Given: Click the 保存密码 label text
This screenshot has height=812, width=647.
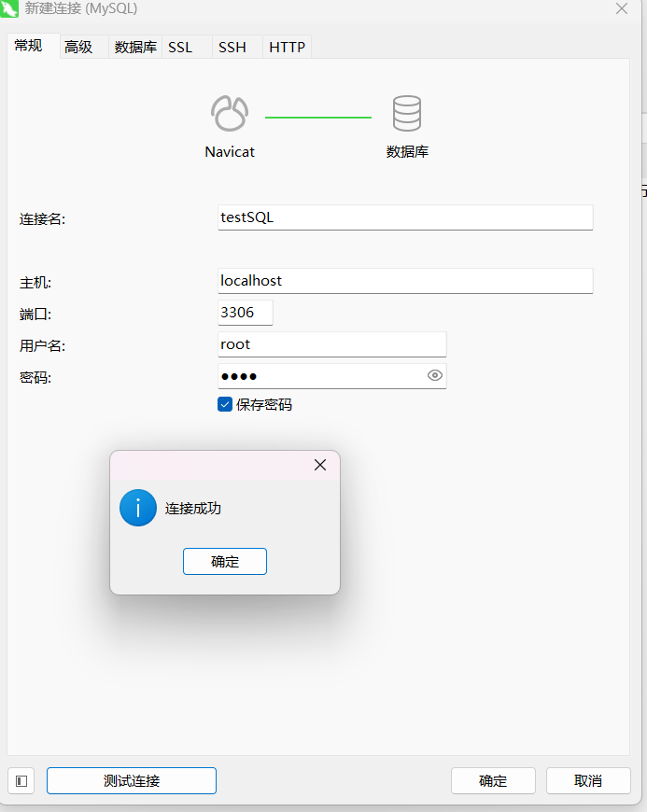Looking at the screenshot, I should (264, 404).
